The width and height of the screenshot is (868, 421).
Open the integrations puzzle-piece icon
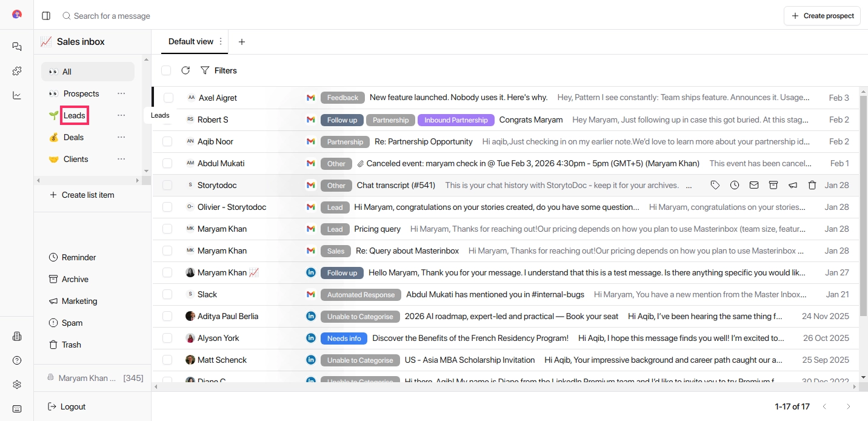[16, 71]
